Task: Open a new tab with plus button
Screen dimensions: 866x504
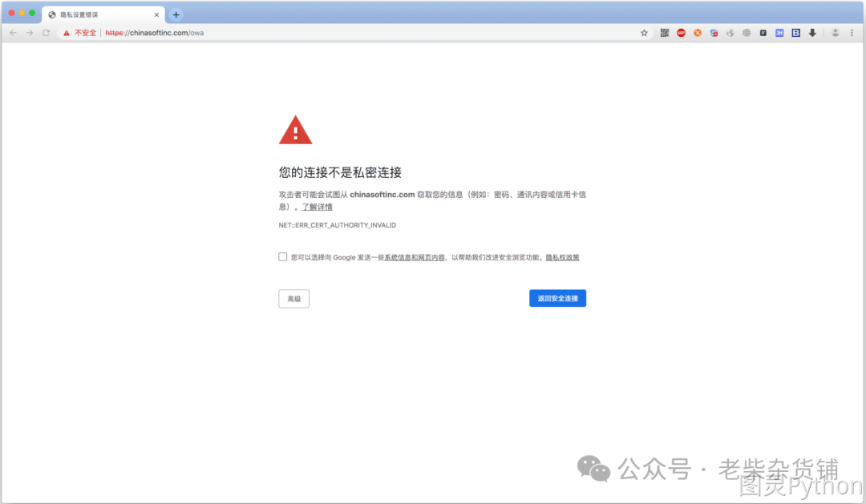Action: tap(176, 15)
